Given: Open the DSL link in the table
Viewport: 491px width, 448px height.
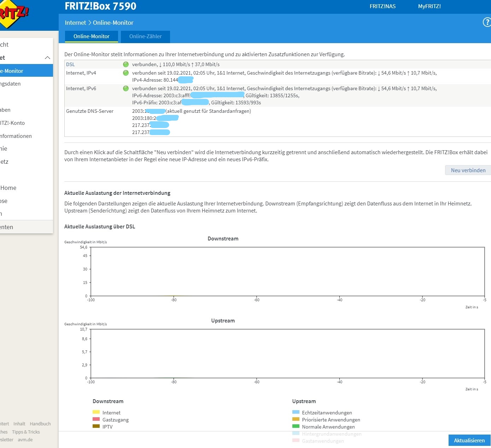Looking at the screenshot, I should tap(70, 64).
